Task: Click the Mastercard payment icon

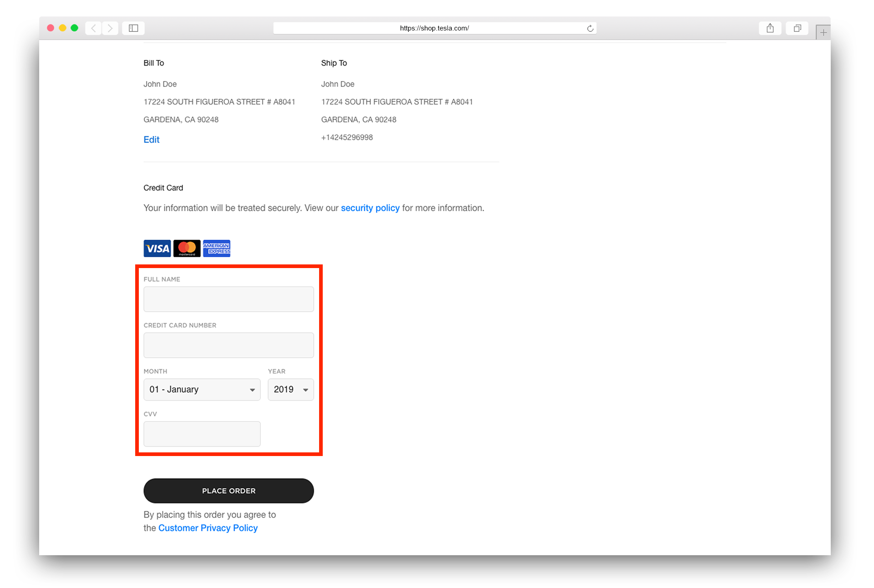Action: [x=187, y=248]
